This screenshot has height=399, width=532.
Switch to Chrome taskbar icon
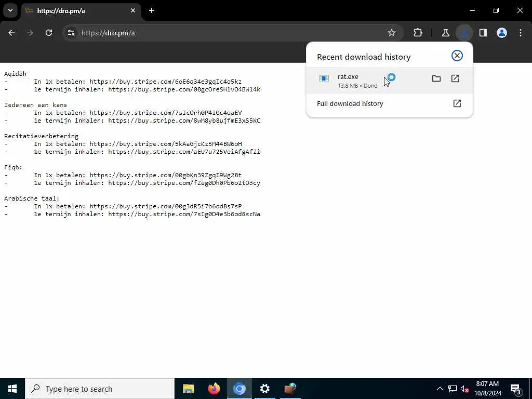pyautogui.click(x=240, y=389)
